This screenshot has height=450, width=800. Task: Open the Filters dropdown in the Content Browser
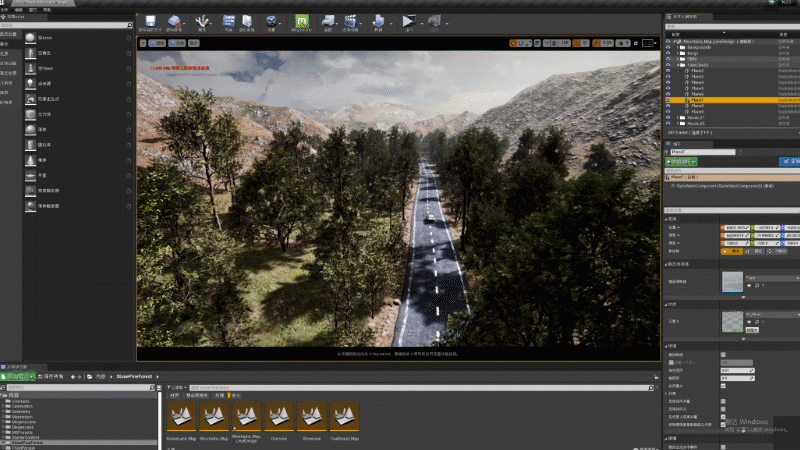(x=177, y=388)
